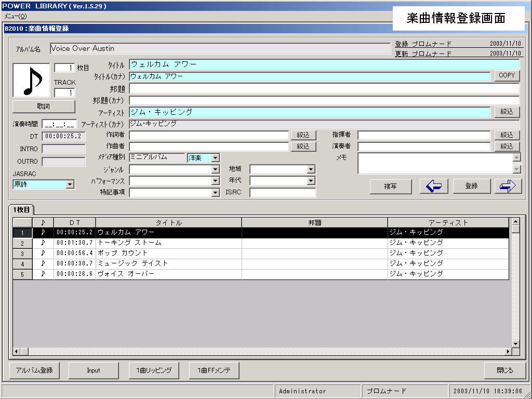Click music note icon in row 1
Viewport: 532px width, 399px height.
pos(43,232)
